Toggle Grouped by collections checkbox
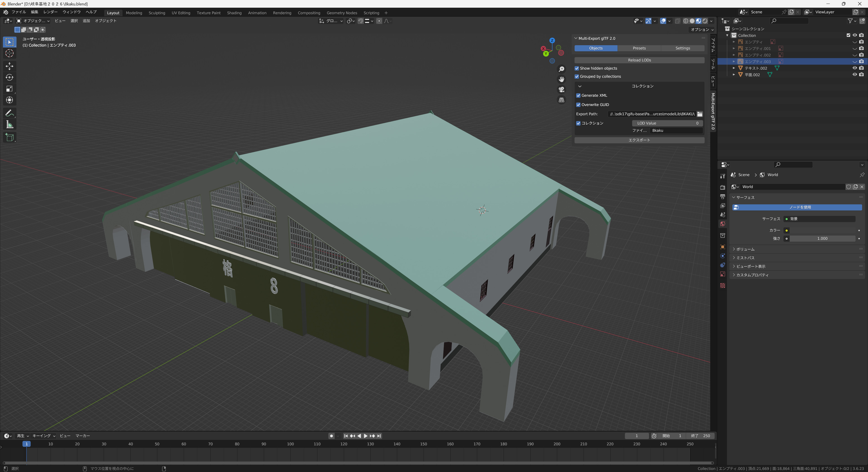The height and width of the screenshot is (472, 868). click(577, 76)
